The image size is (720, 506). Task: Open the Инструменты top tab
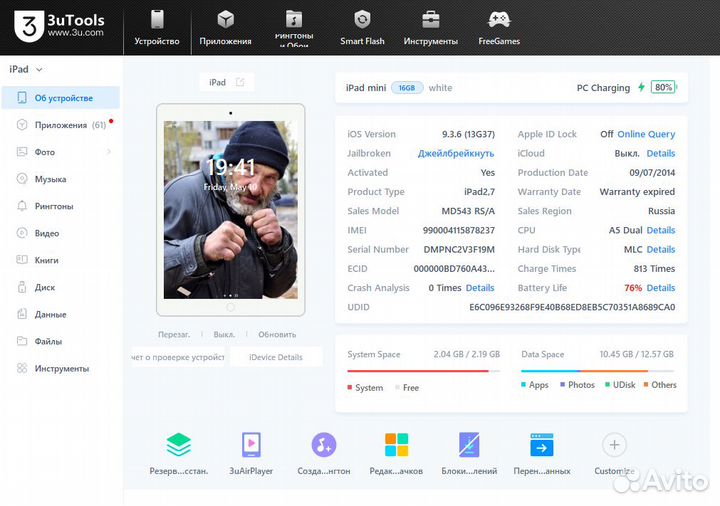pyautogui.click(x=431, y=28)
